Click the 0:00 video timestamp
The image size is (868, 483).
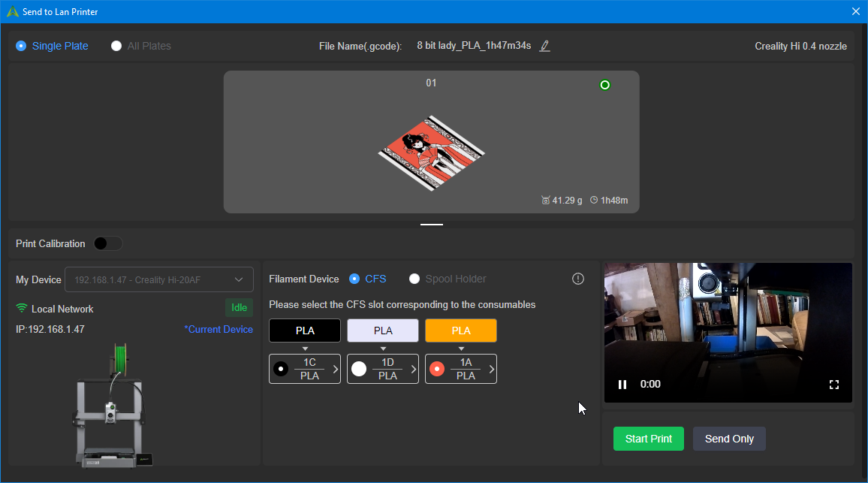coord(650,385)
